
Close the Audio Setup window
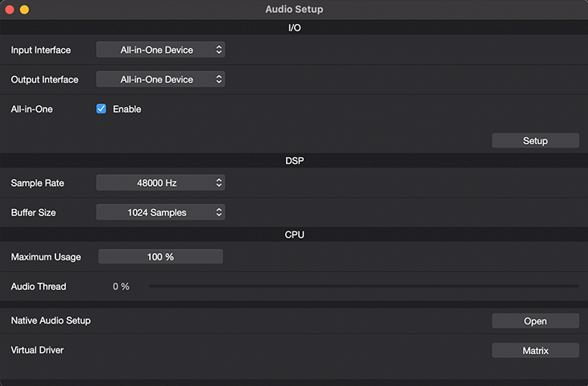pos(10,10)
